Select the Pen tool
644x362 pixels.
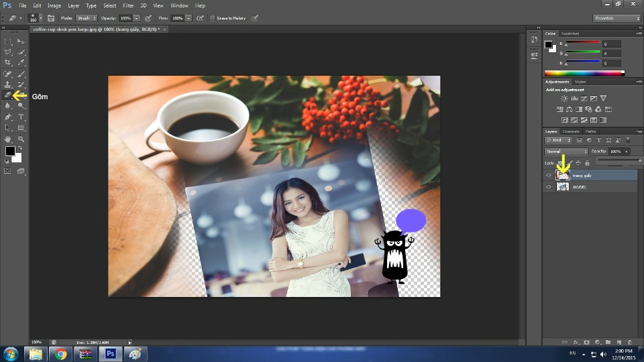(8, 117)
